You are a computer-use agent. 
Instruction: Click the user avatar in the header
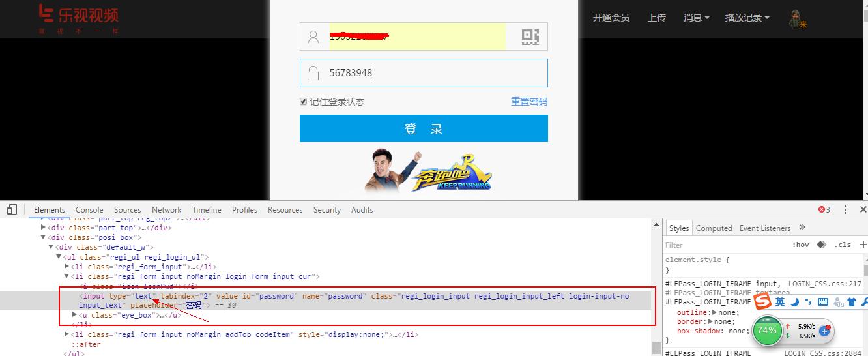tap(796, 19)
